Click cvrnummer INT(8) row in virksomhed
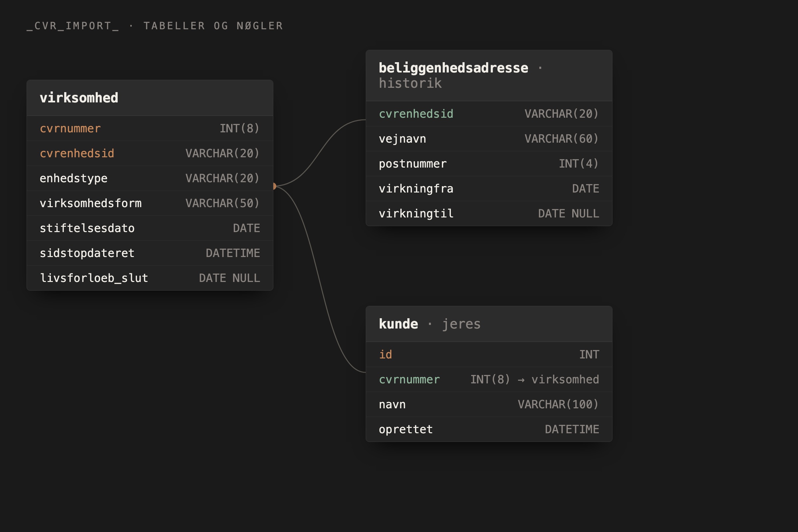Screen dimensions: 798x532 tap(150, 129)
